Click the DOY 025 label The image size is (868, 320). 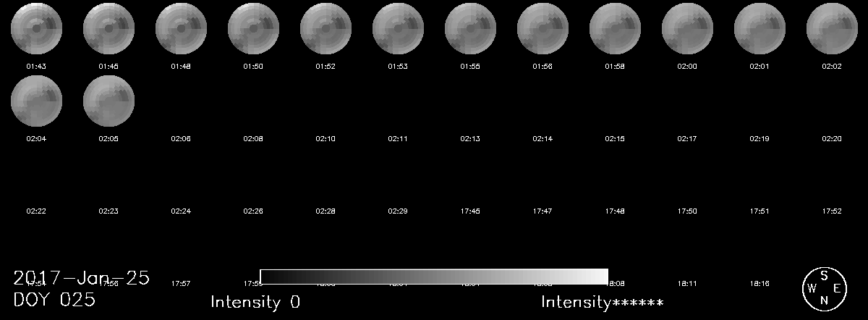point(54,300)
